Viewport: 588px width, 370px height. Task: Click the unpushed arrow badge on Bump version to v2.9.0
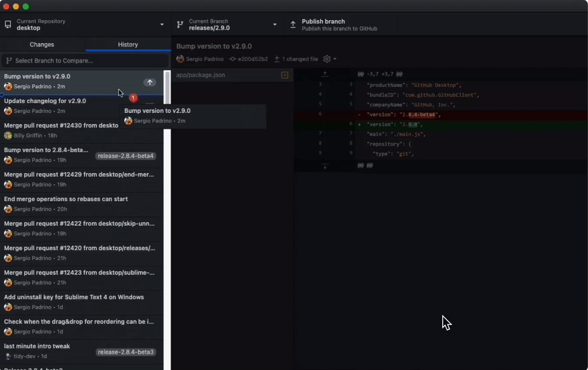click(x=150, y=82)
